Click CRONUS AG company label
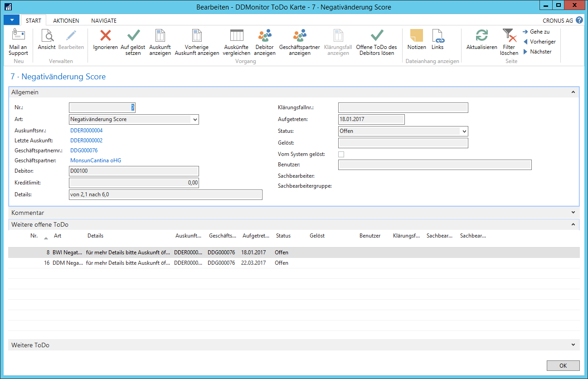Image resolution: width=588 pixels, height=379 pixels. pyautogui.click(x=558, y=21)
